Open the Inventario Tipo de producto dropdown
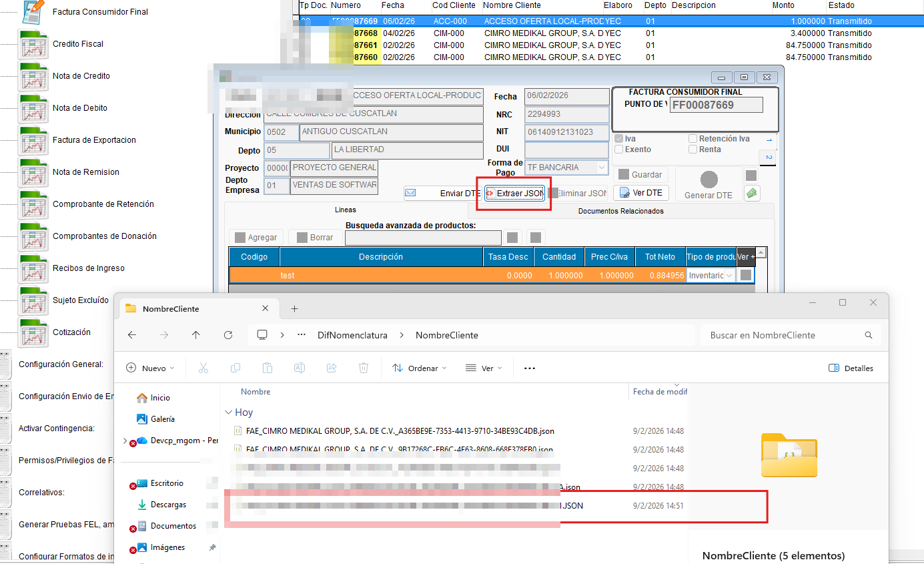This screenshot has height=564, width=924. click(x=729, y=275)
